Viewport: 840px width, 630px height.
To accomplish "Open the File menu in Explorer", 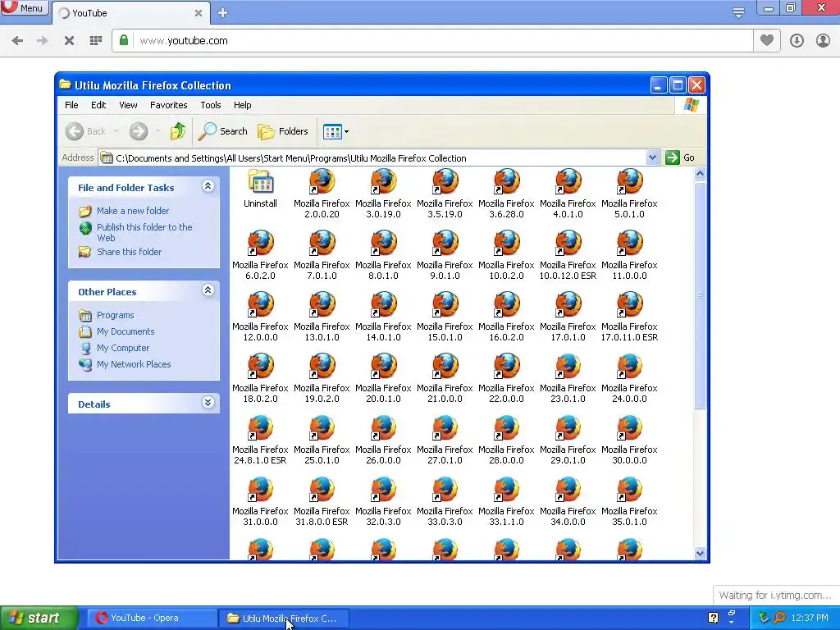I will click(x=71, y=105).
